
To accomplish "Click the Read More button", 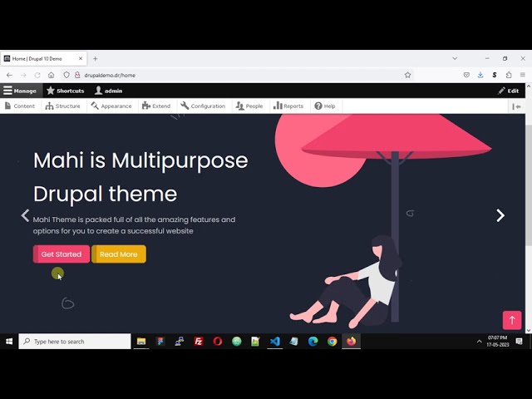I will 119,254.
